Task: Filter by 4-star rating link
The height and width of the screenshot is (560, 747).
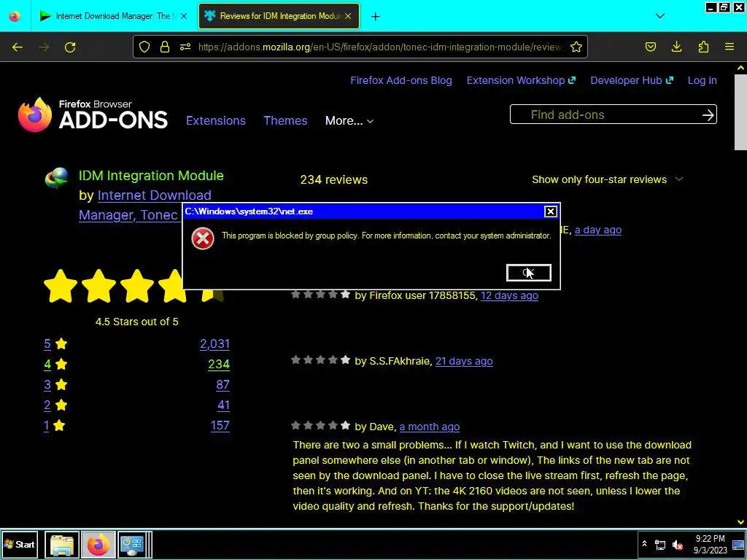Action: [47, 365]
